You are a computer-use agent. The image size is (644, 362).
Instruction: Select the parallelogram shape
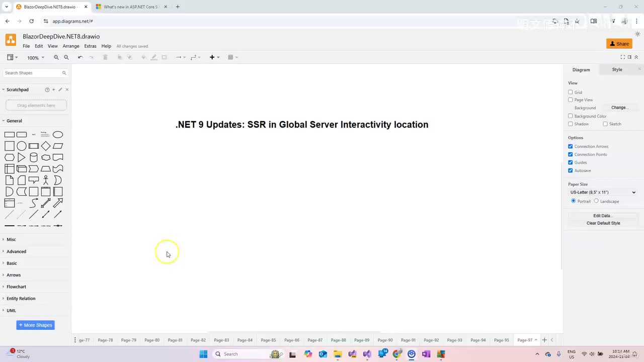click(58, 146)
